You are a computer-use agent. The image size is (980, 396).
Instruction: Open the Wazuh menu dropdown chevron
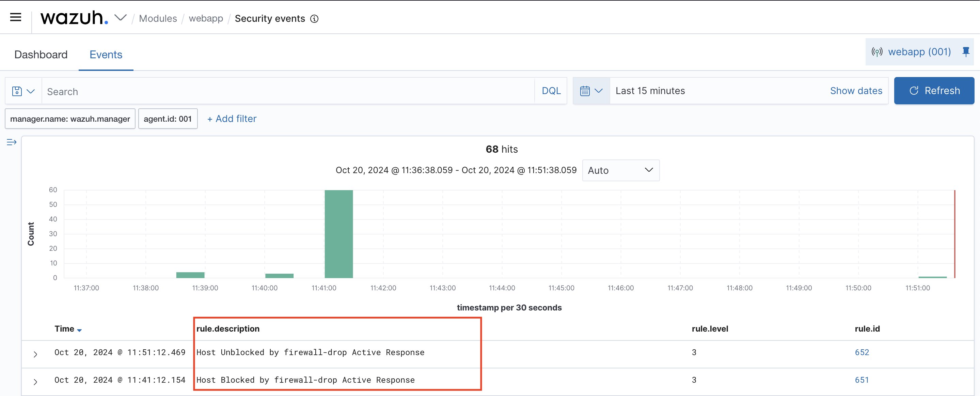(121, 18)
